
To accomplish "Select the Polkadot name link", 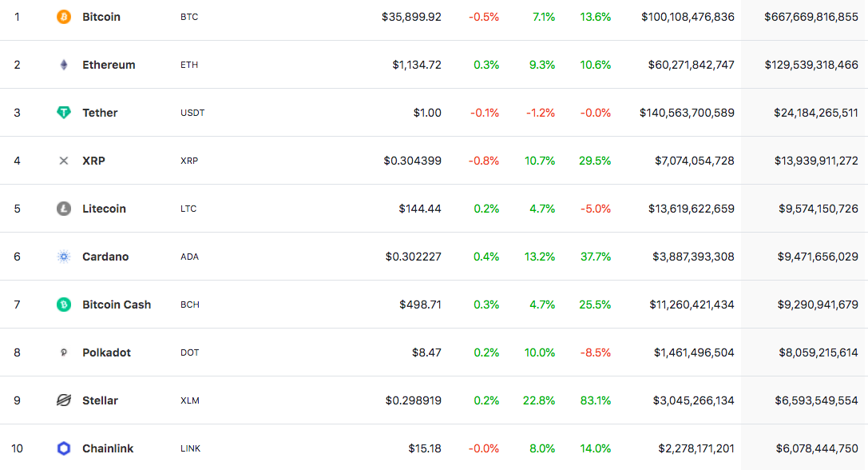I will 106,352.
